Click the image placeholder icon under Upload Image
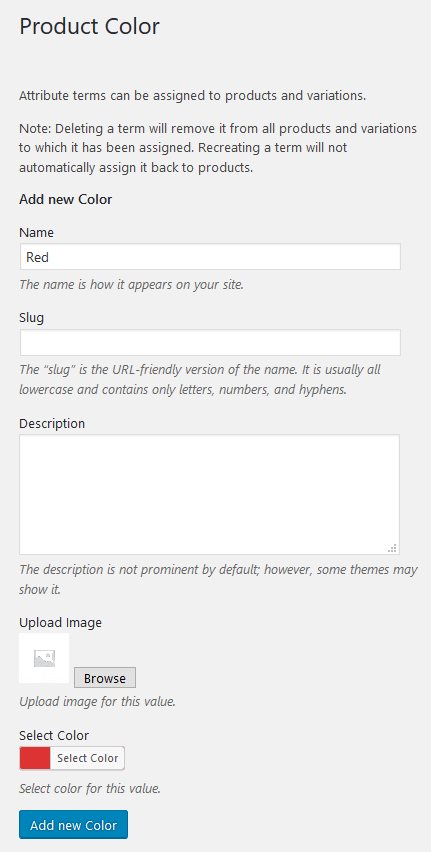431x852 pixels. tap(44, 658)
